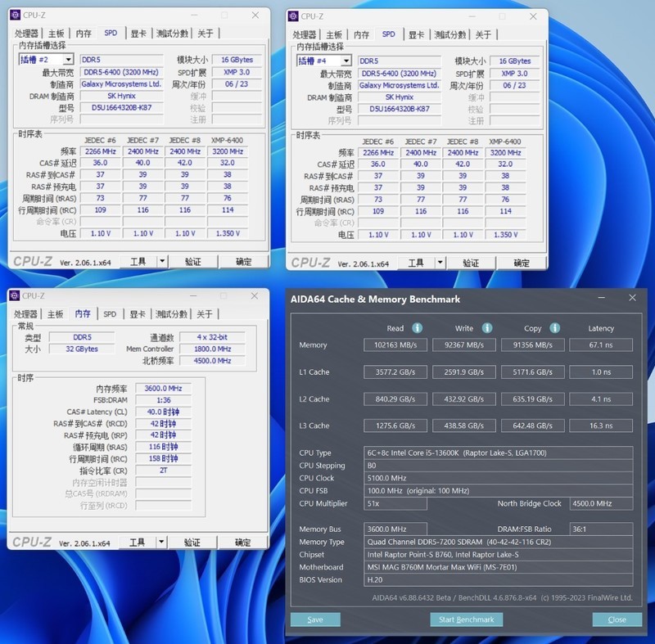Switch to 主板 tab in slot #2 window
655x644 pixels.
(56, 34)
